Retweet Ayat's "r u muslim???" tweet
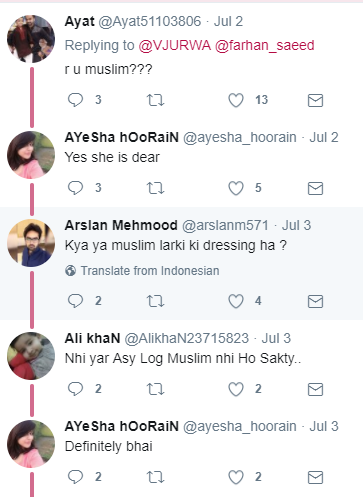This screenshot has height=497, width=363. 155,100
